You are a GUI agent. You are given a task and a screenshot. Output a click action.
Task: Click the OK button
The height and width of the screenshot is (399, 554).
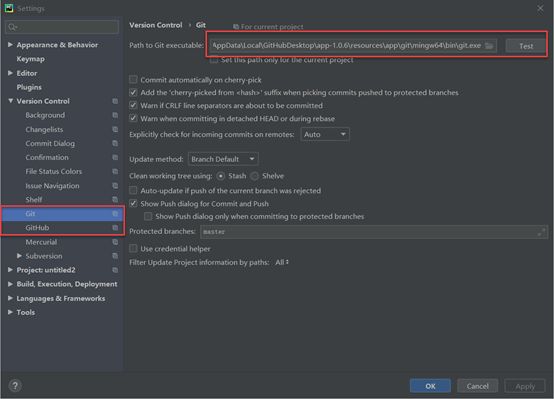click(430, 386)
